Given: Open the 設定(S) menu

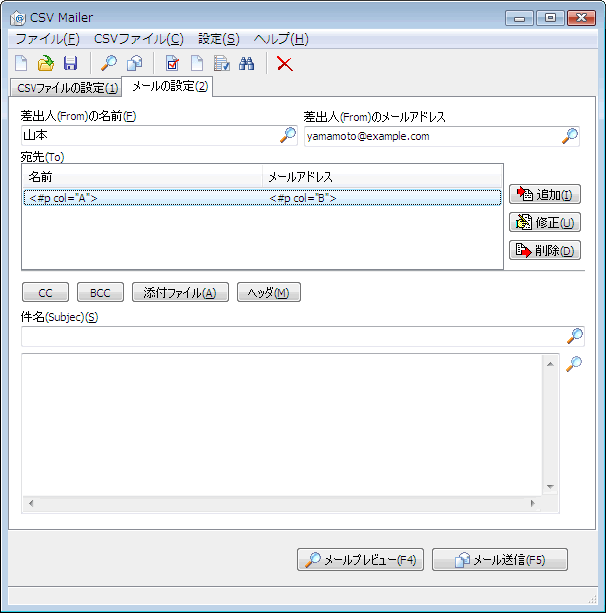Looking at the screenshot, I should click(x=218, y=39).
